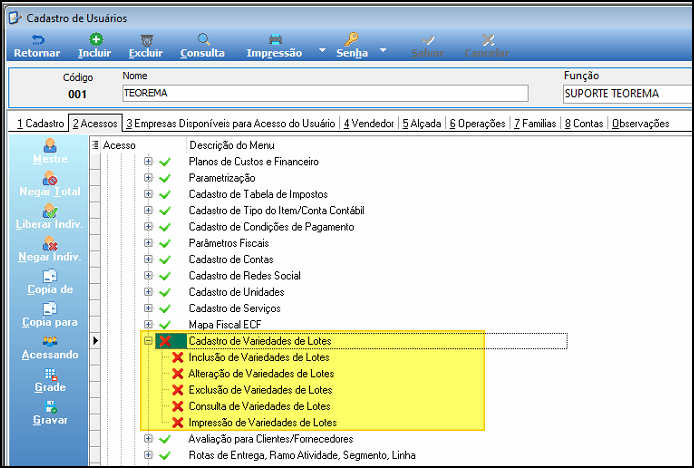Click the Copia de icon
Image resolution: width=694 pixels, height=468 pixels.
[50, 276]
